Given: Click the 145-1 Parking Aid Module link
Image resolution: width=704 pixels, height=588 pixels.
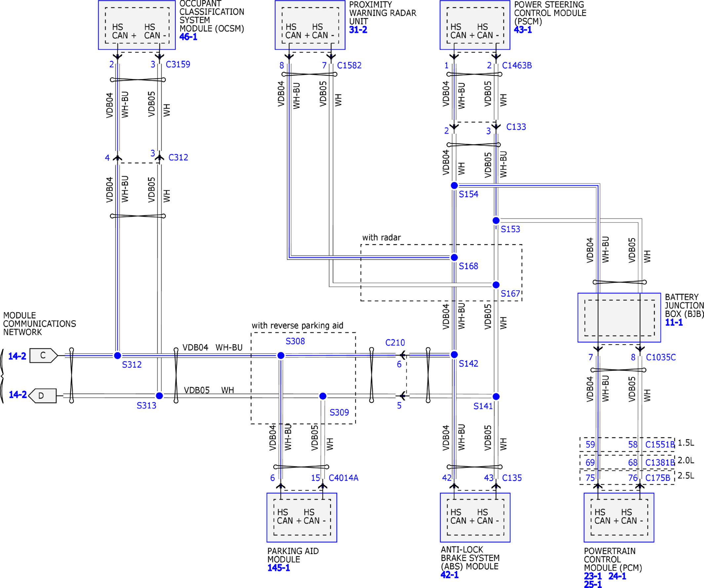Looking at the screenshot, I should click(x=279, y=568).
